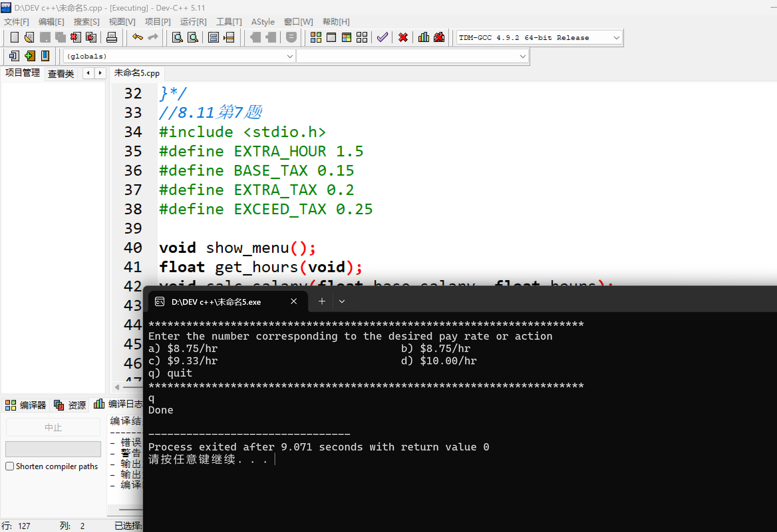This screenshot has height=532, width=777.
Task: Click the Print icon in toolbar
Action: click(x=111, y=37)
